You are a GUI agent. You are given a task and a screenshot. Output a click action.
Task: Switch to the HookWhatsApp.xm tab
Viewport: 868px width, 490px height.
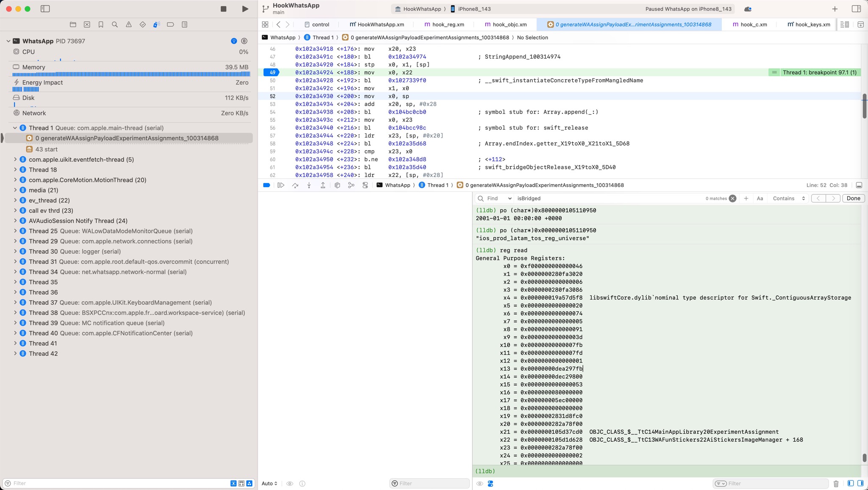click(377, 25)
